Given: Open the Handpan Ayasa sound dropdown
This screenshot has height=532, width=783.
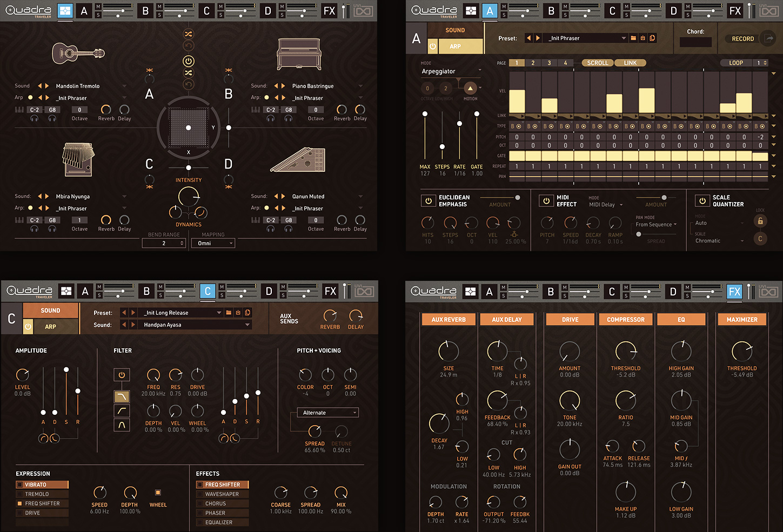Looking at the screenshot, I should point(193,325).
